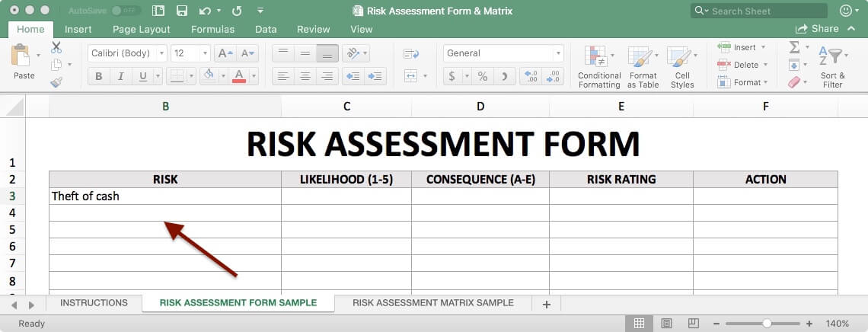Click the Fill Color paint bucket

(x=209, y=75)
